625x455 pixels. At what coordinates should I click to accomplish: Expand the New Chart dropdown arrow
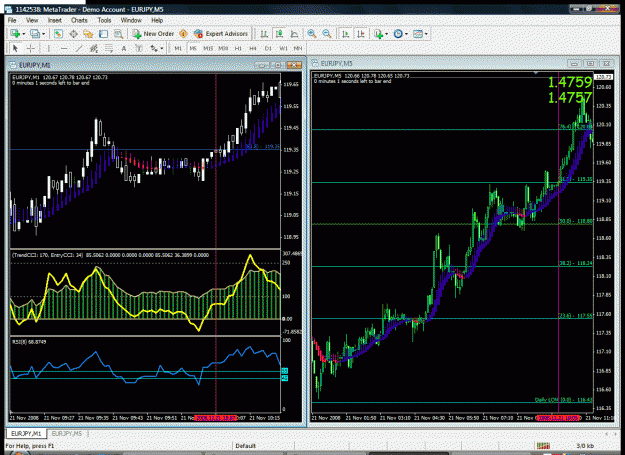pyautogui.click(x=24, y=34)
